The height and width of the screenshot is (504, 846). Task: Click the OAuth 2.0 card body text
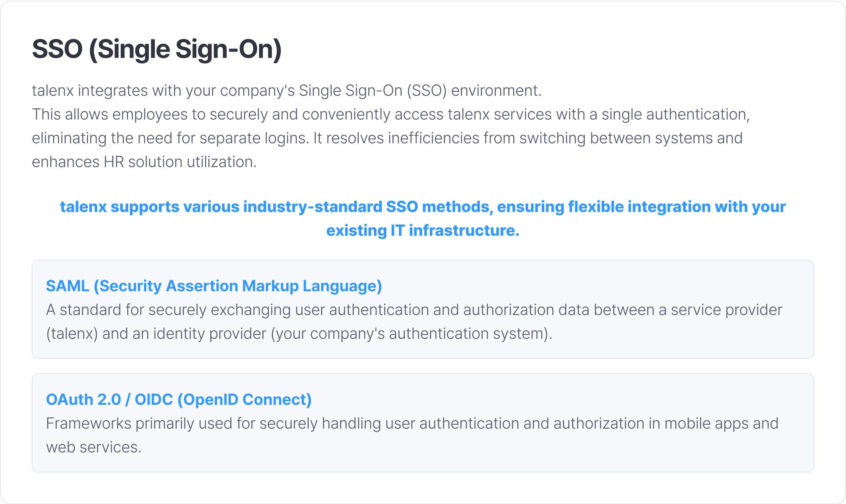(412, 435)
